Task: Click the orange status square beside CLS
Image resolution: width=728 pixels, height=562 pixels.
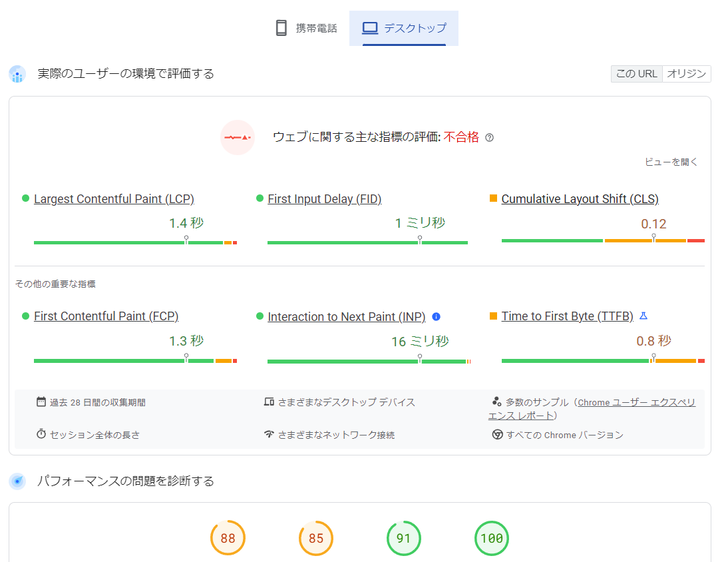Action: 494,198
